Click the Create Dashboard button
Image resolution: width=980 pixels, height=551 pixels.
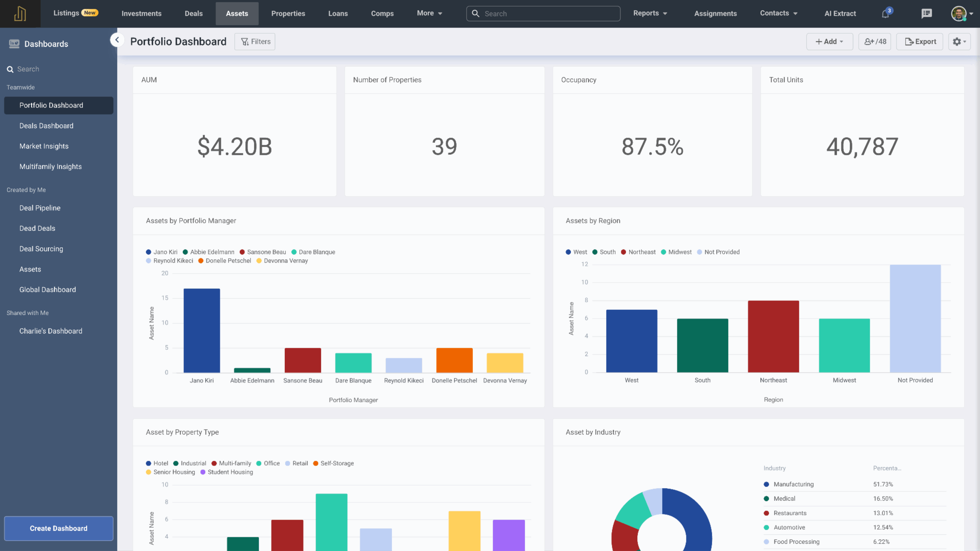pyautogui.click(x=59, y=528)
